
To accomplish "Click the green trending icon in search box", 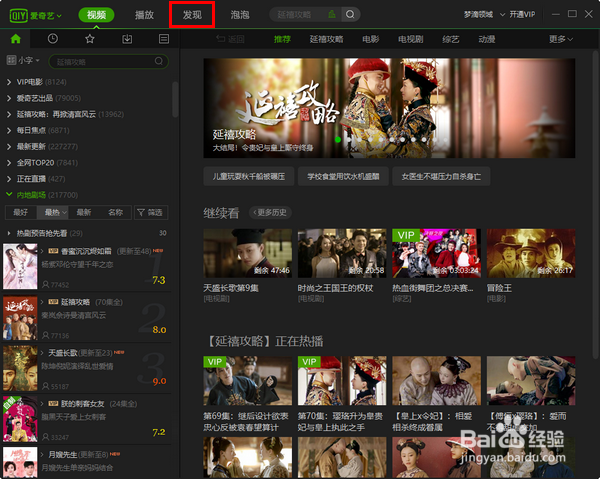I will click(x=332, y=15).
